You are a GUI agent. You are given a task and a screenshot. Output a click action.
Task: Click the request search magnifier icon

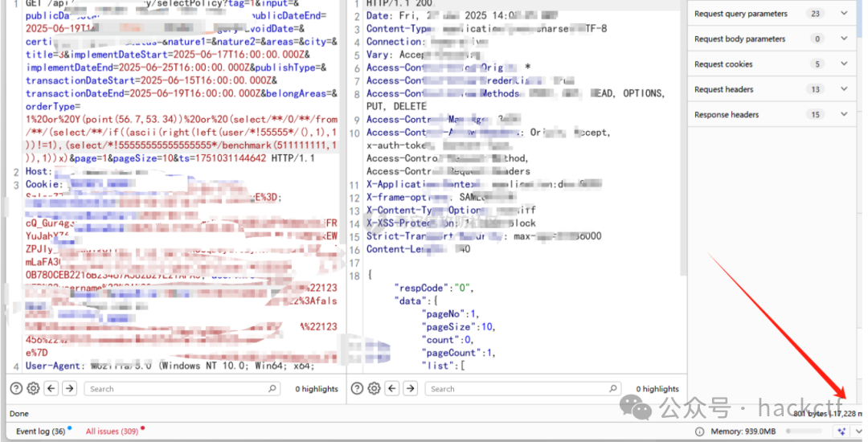pyautogui.click(x=272, y=389)
